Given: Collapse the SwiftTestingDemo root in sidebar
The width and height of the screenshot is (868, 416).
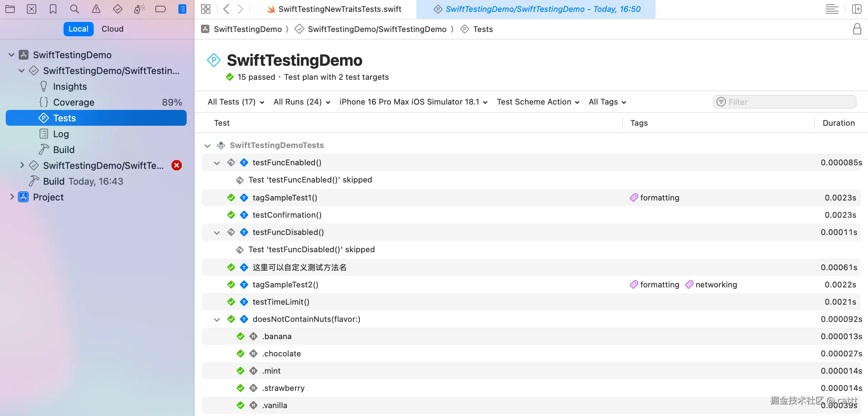Looking at the screenshot, I should pyautogui.click(x=11, y=55).
